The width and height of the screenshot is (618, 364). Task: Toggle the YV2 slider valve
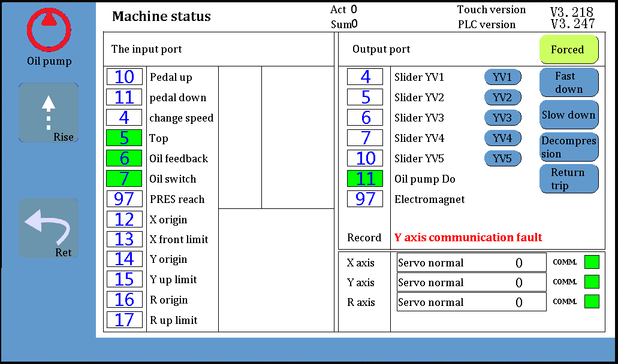pos(502,98)
